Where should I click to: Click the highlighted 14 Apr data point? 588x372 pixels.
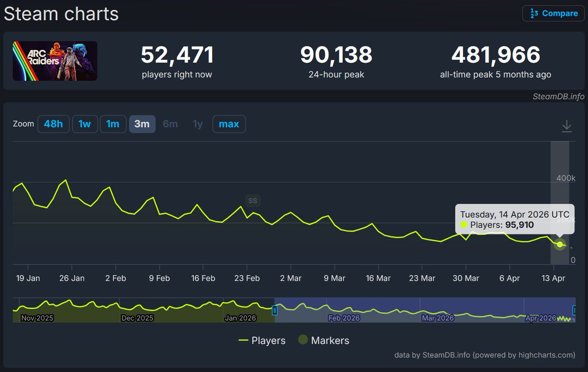click(x=560, y=244)
